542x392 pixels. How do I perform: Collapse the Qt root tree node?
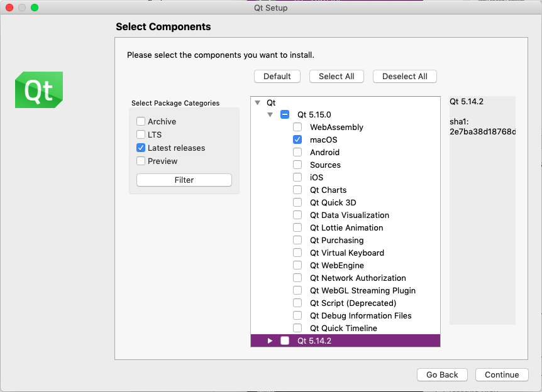257,102
